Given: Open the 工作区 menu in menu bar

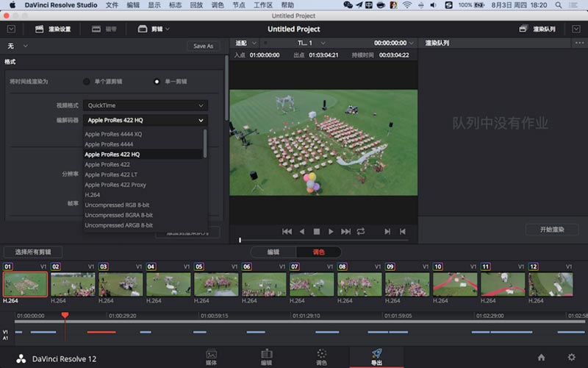Looking at the screenshot, I should pyautogui.click(x=262, y=5).
